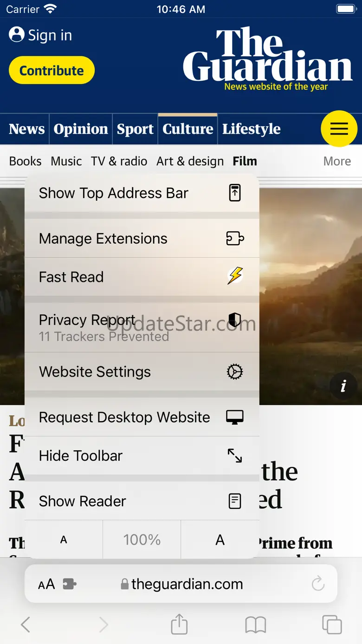This screenshot has width=362, height=644.
Task: Tap the forward arrow in the toolbar
Action: click(x=103, y=624)
